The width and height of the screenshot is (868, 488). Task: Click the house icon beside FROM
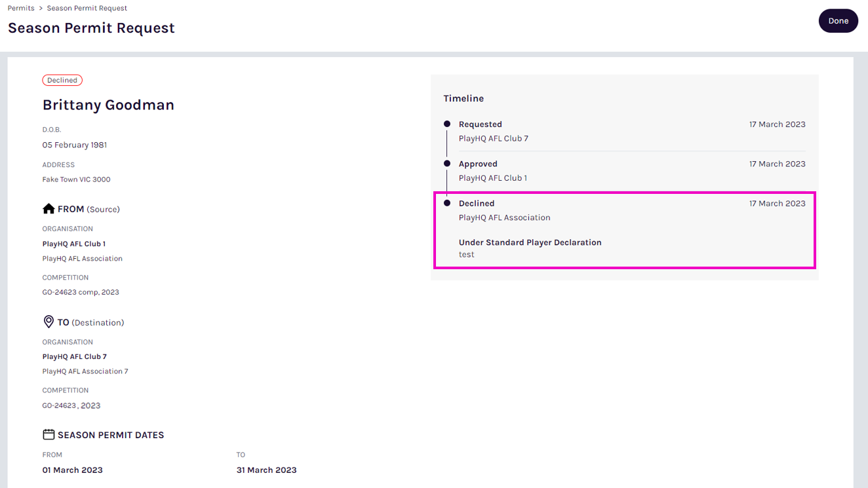49,209
